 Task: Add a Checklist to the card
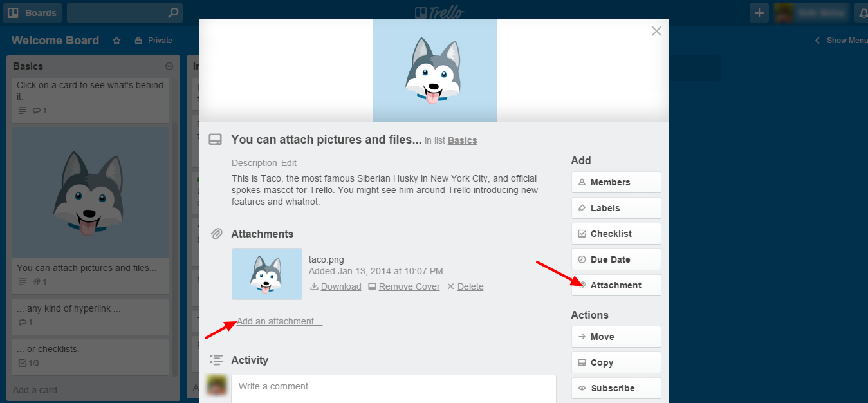(x=616, y=234)
